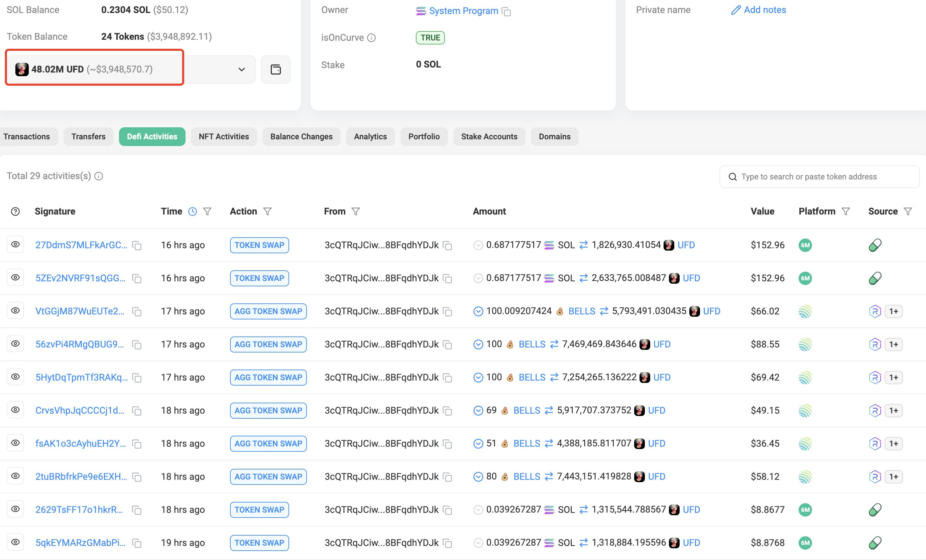
Task: Copy signature fsAK1o3cAyhuEH2Y
Action: point(137,444)
